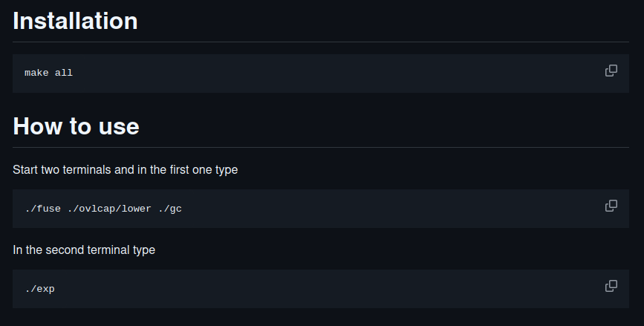The height and width of the screenshot is (326, 644).
Task: Click the ./gc argument in the command
Action: click(169, 209)
